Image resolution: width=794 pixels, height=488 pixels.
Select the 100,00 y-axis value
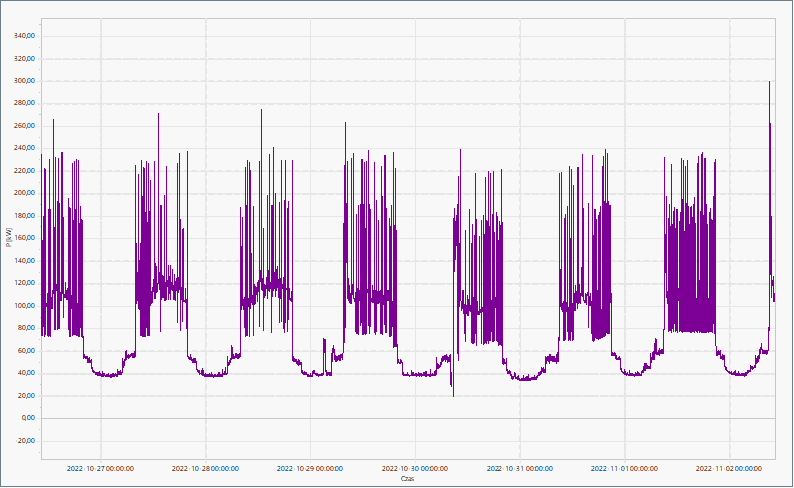pos(24,306)
